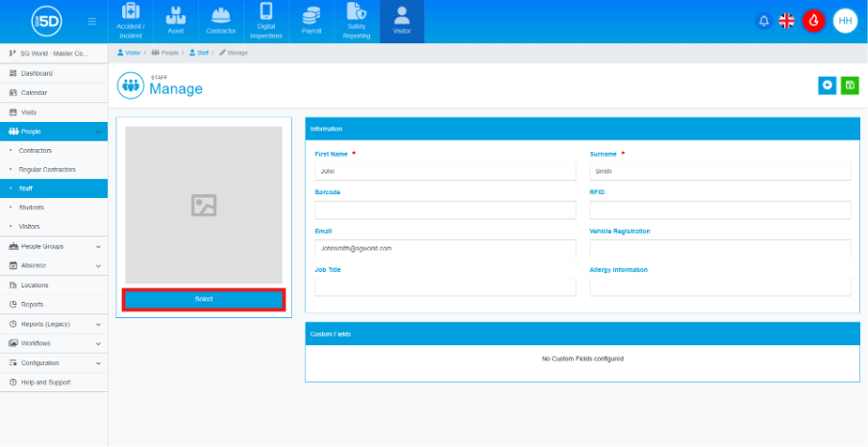Click the Custom Fields panel header
Screen dimensions: 868x447
point(583,334)
